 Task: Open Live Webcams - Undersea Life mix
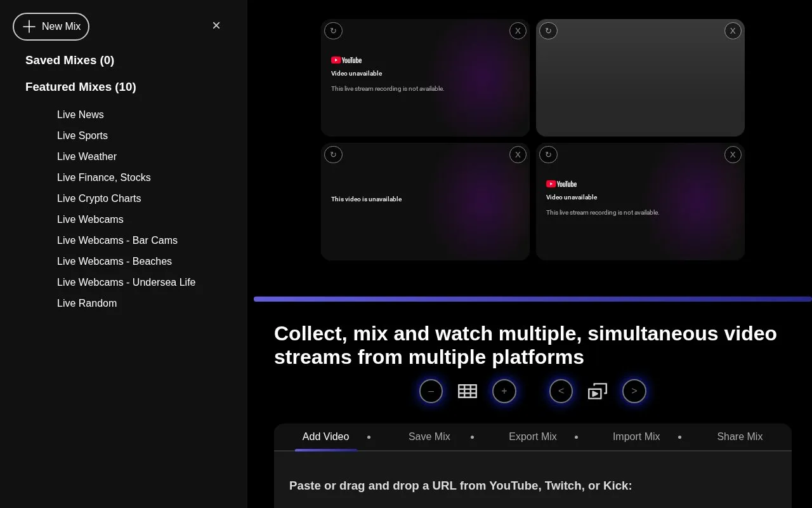(126, 283)
